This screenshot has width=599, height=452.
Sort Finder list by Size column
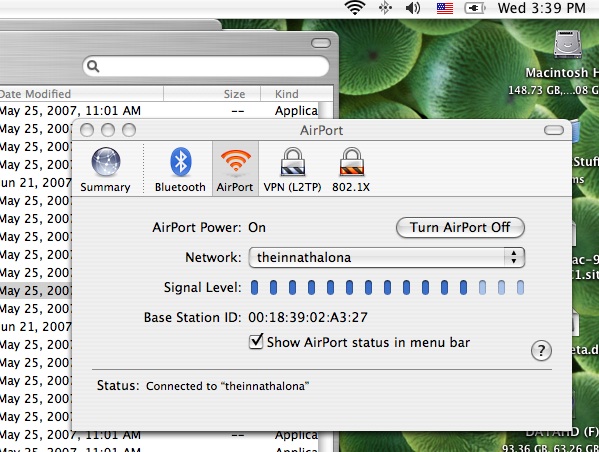pos(212,94)
